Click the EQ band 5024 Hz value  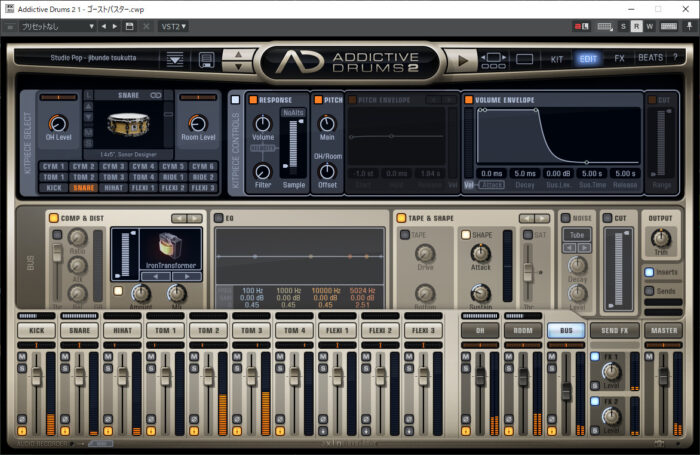coord(362,290)
